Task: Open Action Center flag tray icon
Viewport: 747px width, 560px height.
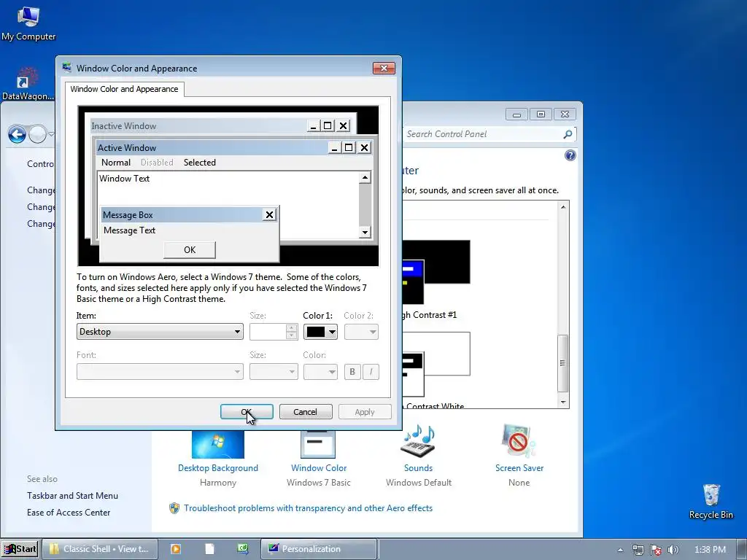Action: 656,550
